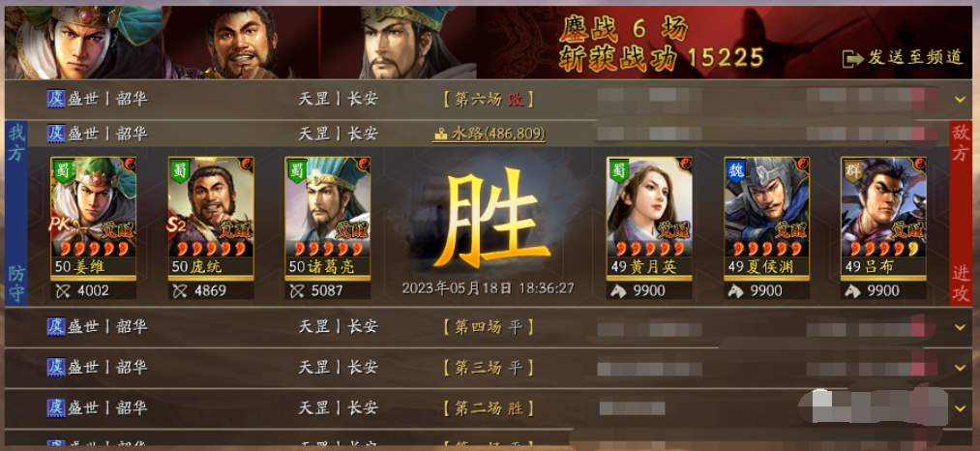The height and width of the screenshot is (451, 980).
Task: Expand the sixth battle 第六场 row
Action: pos(961,100)
